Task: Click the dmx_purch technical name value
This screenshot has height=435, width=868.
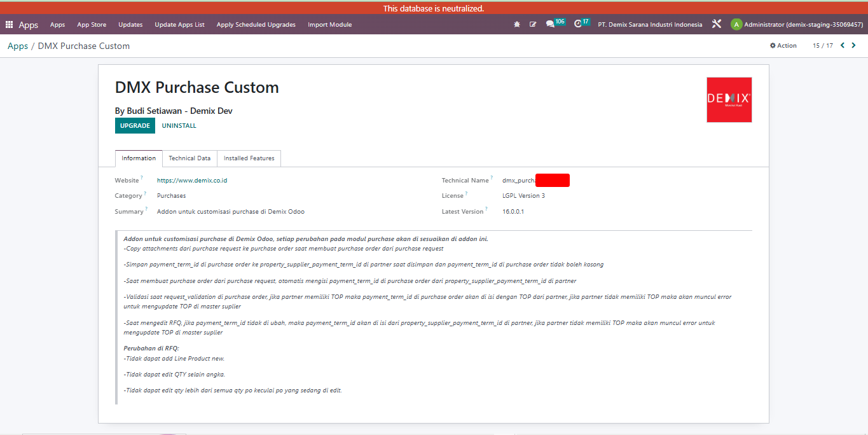Action: [519, 181]
